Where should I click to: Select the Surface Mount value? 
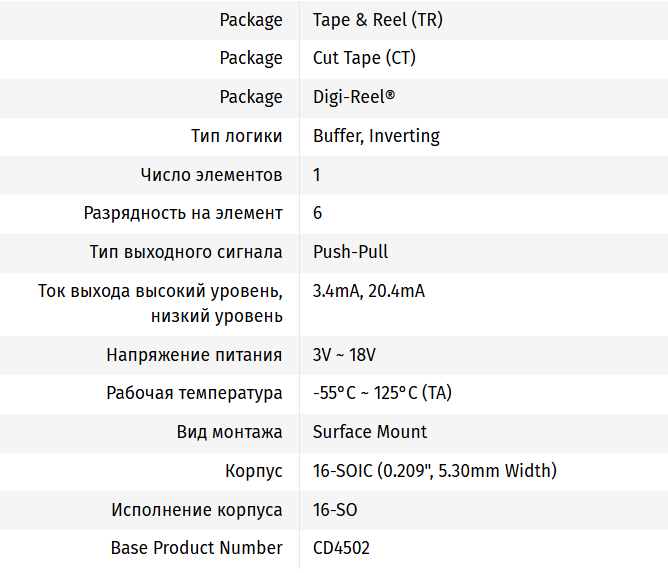click(x=370, y=432)
